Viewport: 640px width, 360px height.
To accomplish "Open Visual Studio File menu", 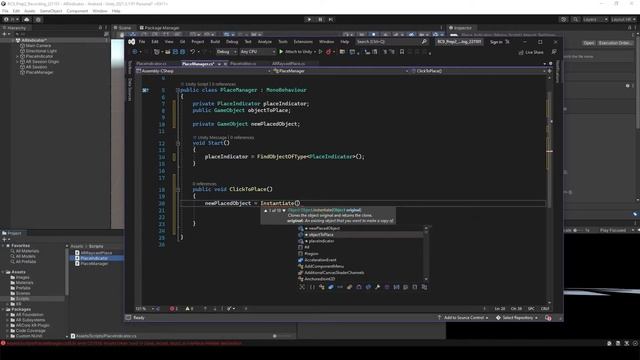I will [x=142, y=42].
